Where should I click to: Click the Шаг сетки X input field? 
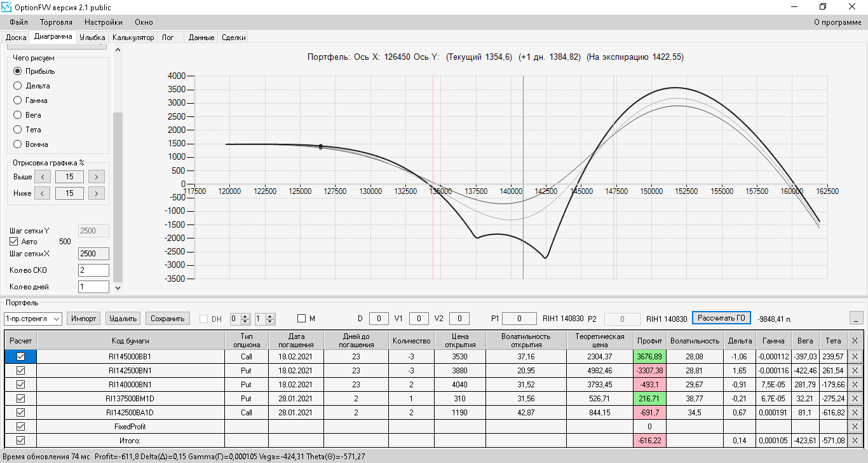93,254
